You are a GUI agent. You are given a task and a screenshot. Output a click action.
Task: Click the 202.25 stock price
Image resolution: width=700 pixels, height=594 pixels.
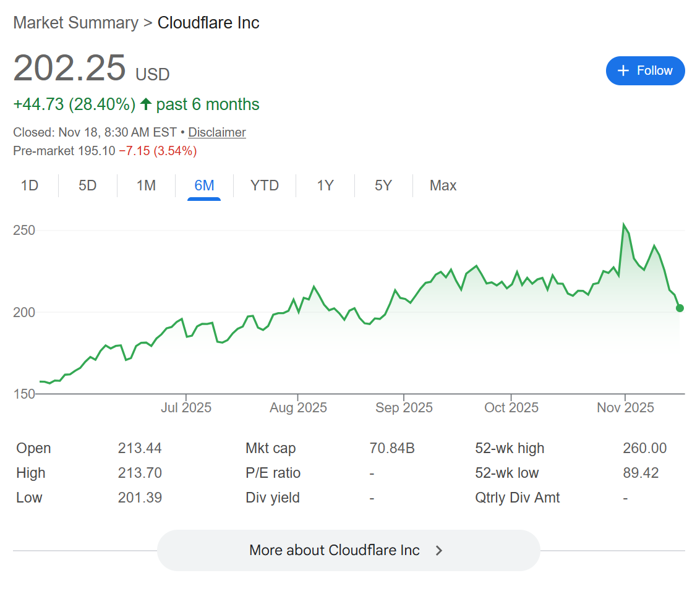point(70,68)
